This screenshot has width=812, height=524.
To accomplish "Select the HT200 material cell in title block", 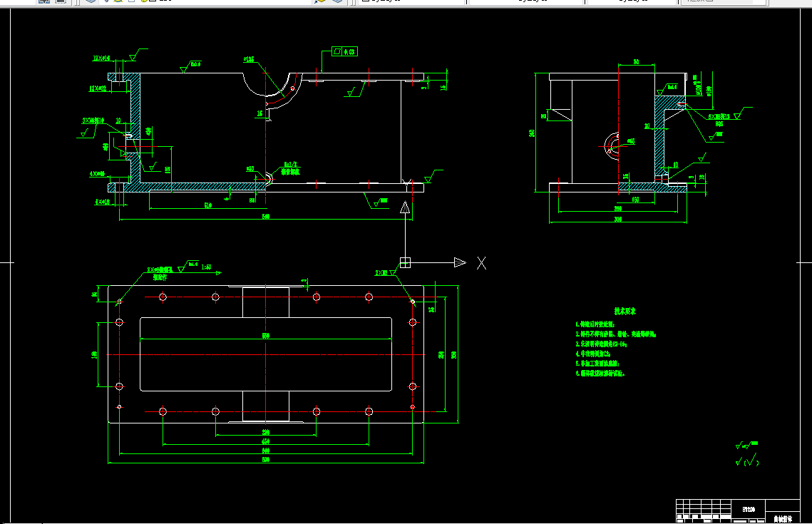I will 749,510.
